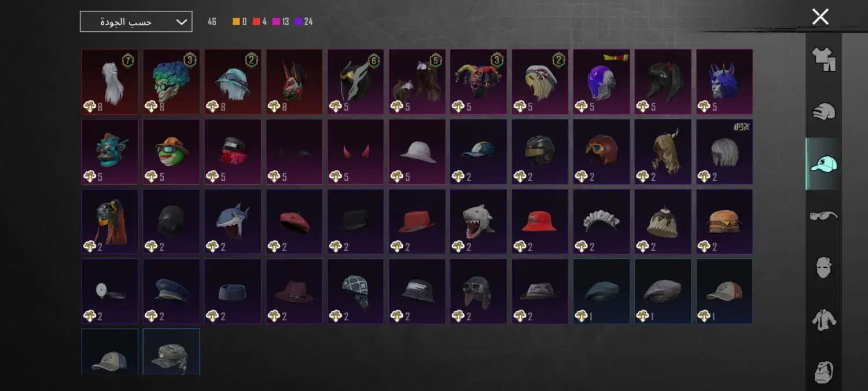
Task: Select the face mask category icon
Action: point(823,268)
